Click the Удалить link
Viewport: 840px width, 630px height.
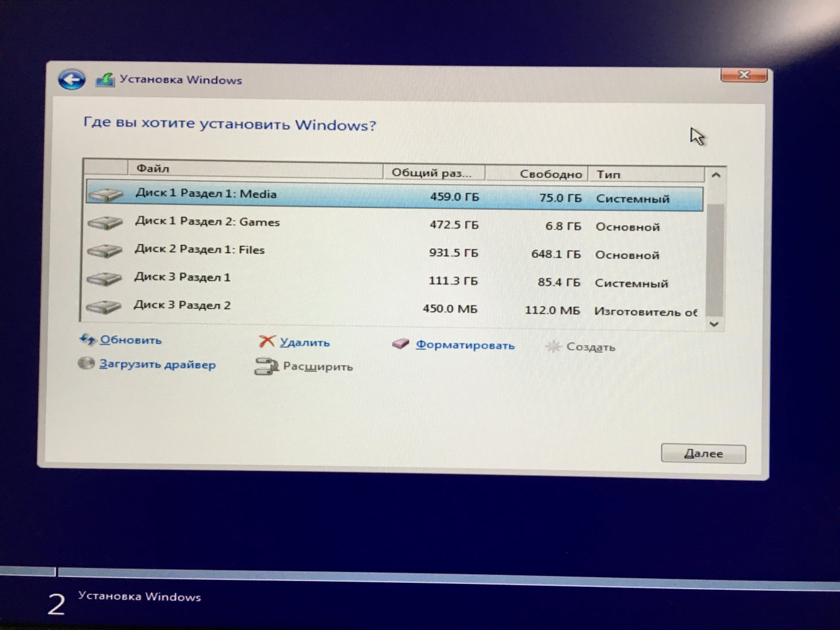click(x=305, y=342)
